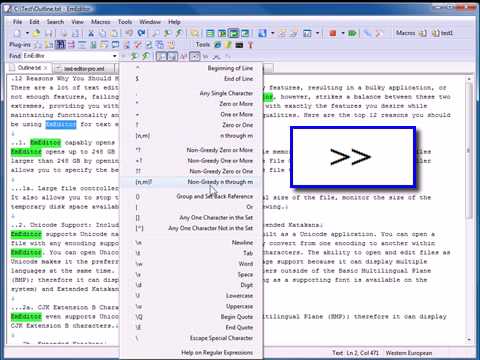Viewport: 480px width, 360px height.
Task: Click the blue configuration properties icon
Action: click(x=262, y=33)
